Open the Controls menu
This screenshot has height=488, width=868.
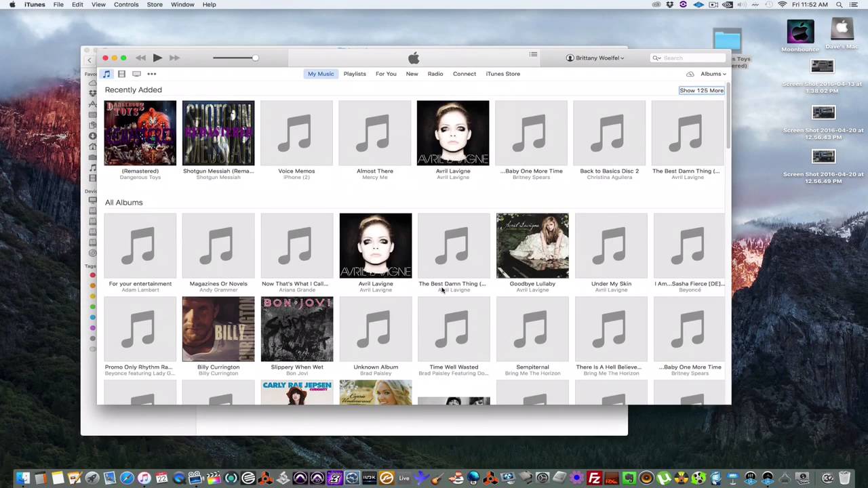tap(126, 5)
